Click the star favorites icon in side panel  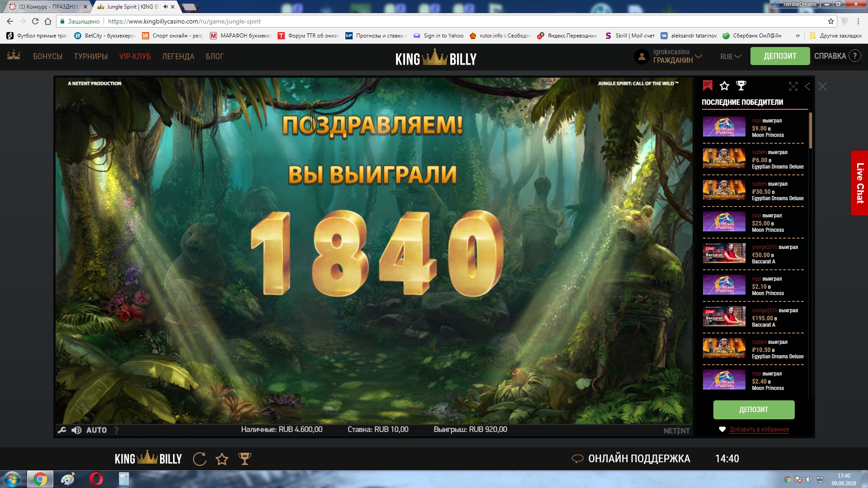[724, 85]
